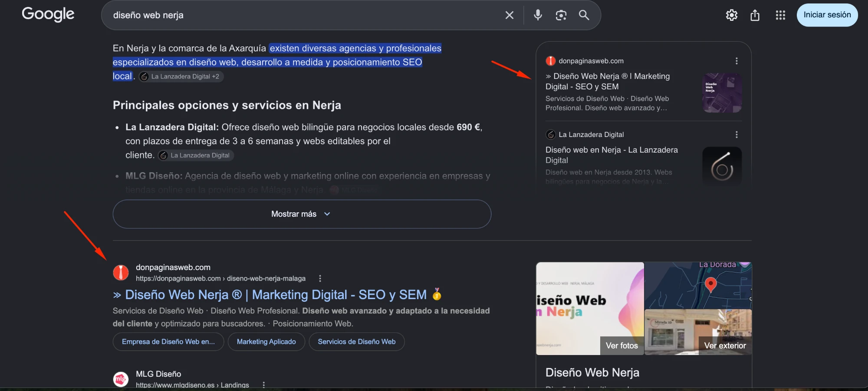Open search by image (Lens) icon
The width and height of the screenshot is (868, 391).
coord(561,15)
